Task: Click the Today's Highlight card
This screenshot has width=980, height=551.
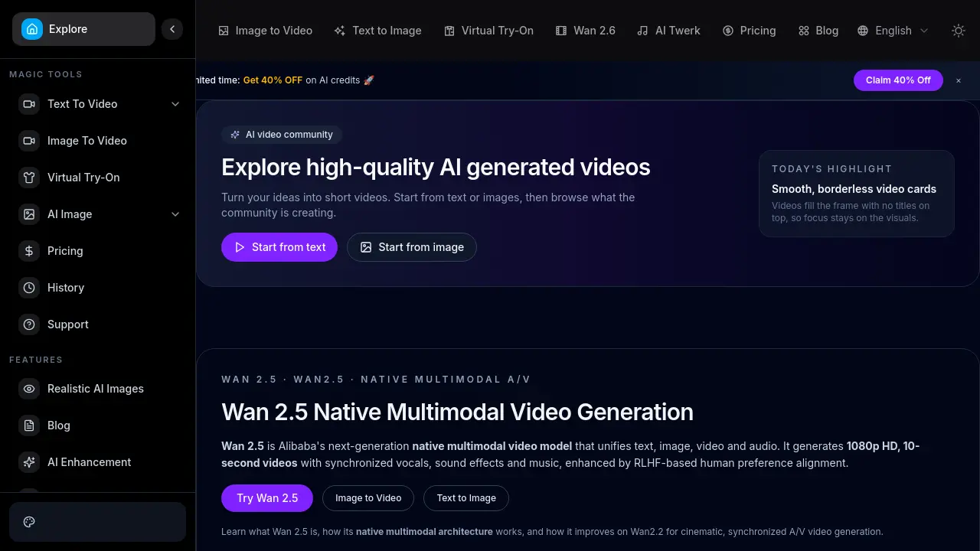Action: pos(857,194)
